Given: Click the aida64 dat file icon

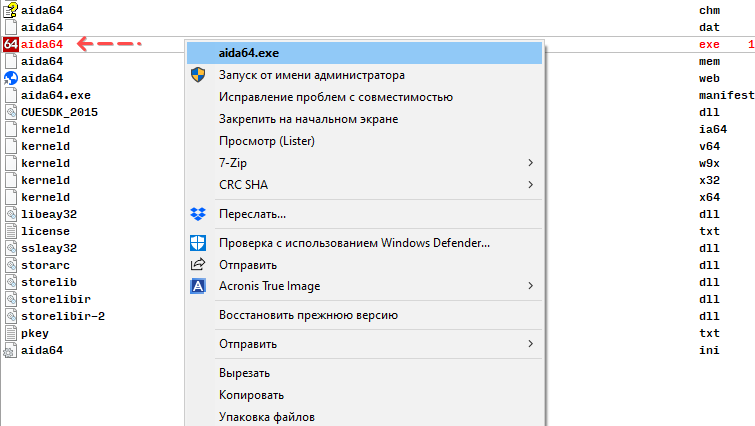Looking at the screenshot, I should (x=11, y=27).
